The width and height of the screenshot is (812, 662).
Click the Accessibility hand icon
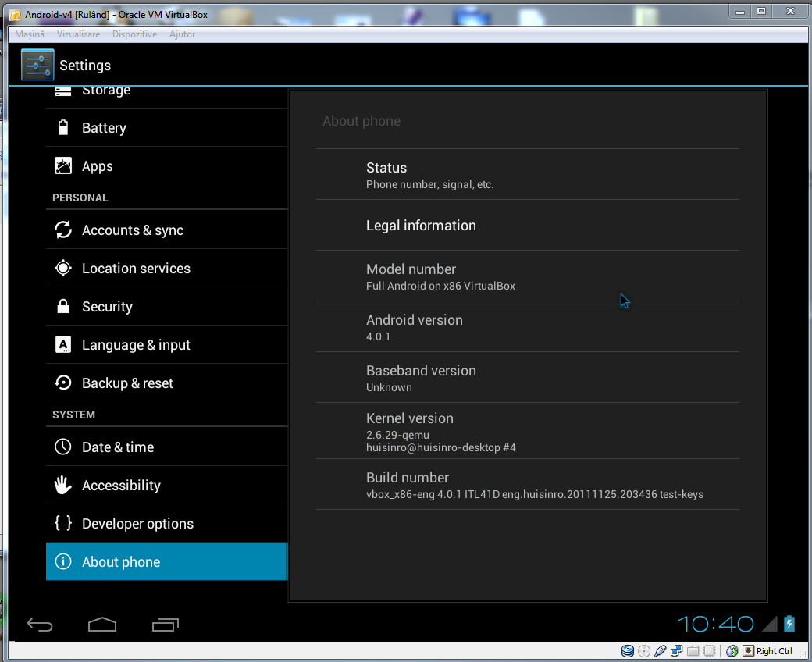[x=63, y=486]
